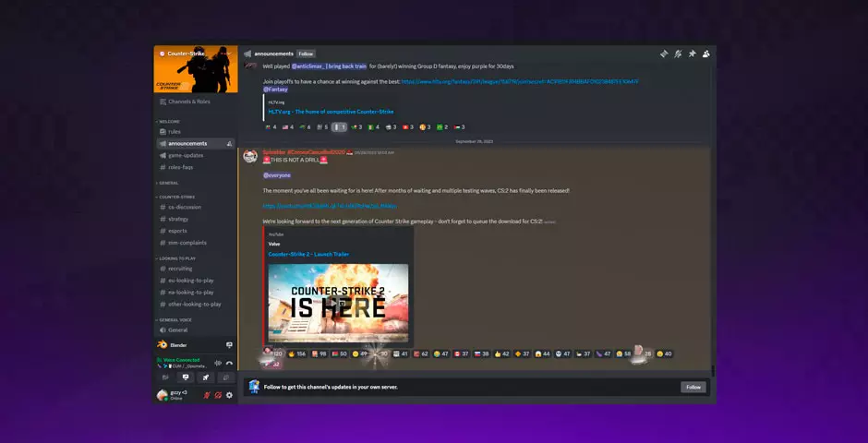Screen dimensions: 868x443
Task: Toggle deafen with the red headphones icon
Action: (218, 395)
